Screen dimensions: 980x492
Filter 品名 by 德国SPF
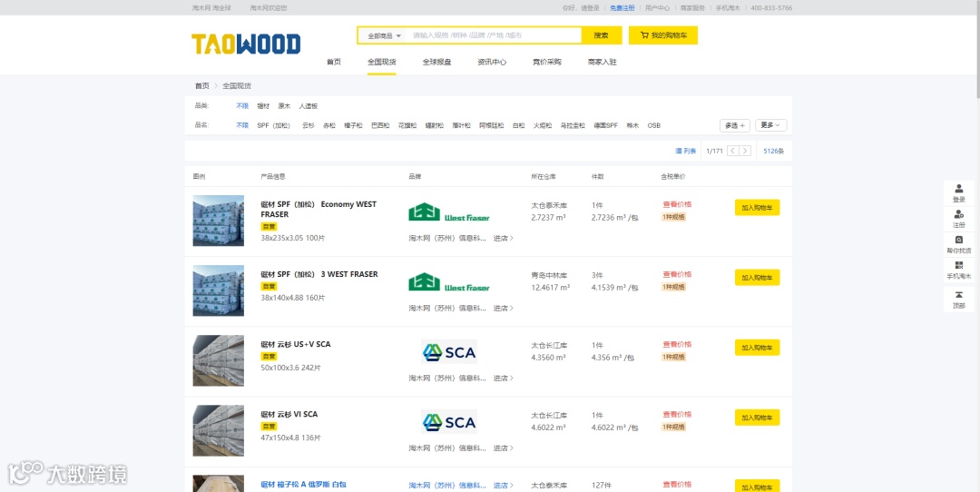coord(605,125)
